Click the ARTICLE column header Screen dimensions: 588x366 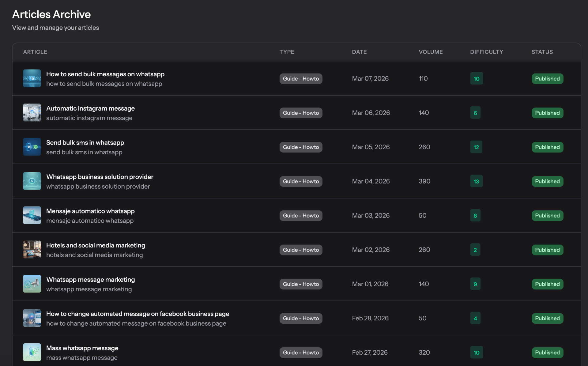click(35, 52)
